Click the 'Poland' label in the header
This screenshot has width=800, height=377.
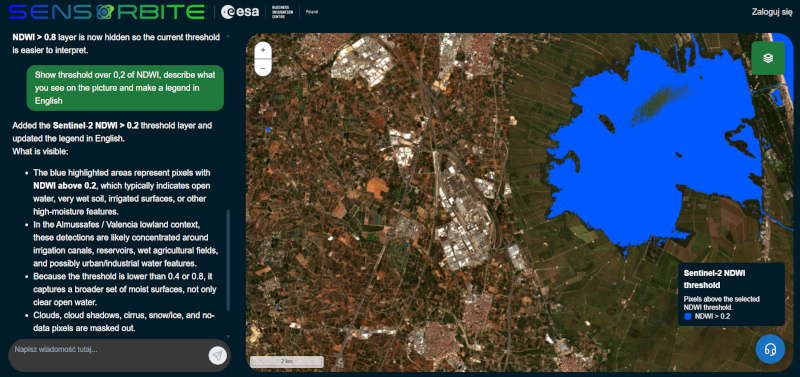pyautogui.click(x=312, y=12)
